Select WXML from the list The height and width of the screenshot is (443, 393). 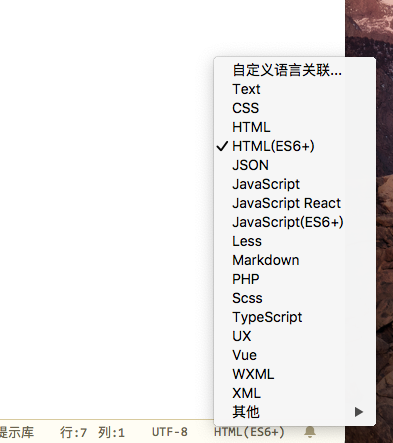295,374
